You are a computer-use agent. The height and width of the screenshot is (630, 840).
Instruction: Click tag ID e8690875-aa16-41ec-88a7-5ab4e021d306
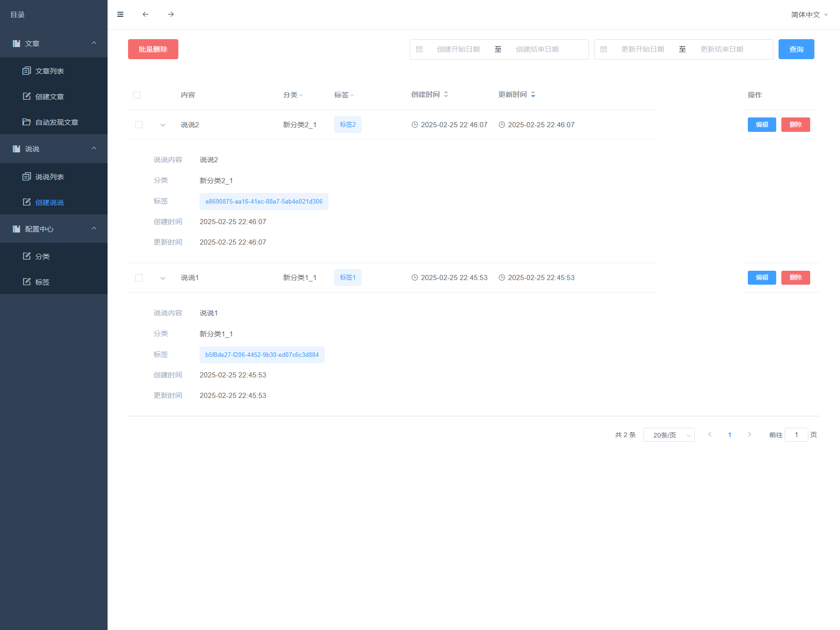(x=264, y=202)
